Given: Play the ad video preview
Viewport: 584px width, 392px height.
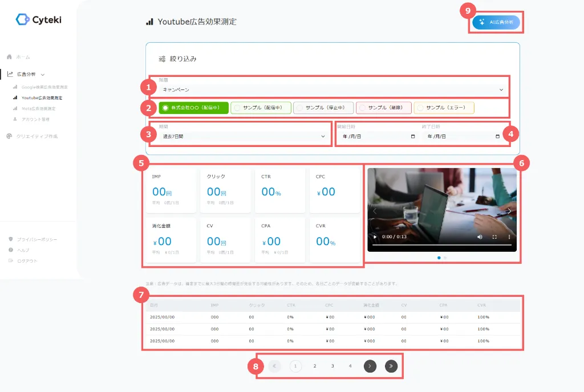Looking at the screenshot, I should click(375, 236).
